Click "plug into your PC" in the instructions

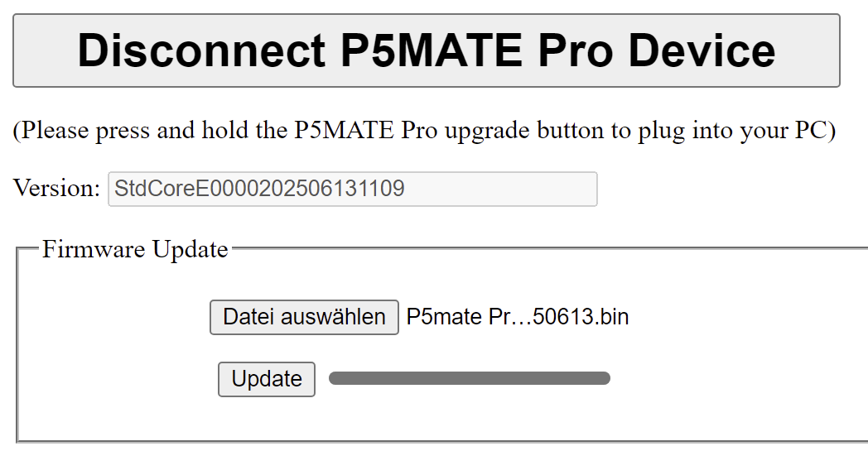(733, 131)
